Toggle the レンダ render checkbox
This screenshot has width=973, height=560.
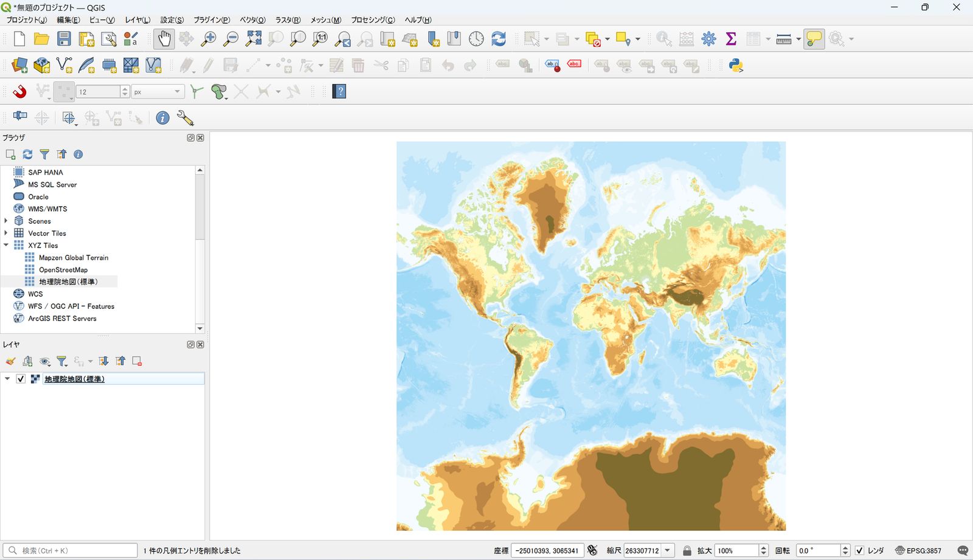(x=859, y=550)
